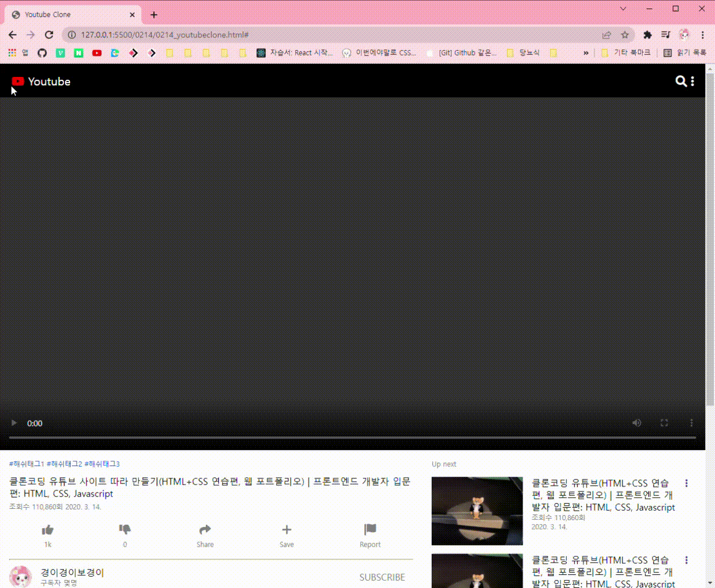Open the site info icon in address bar
Screen dimensions: 715x588
tap(72, 34)
